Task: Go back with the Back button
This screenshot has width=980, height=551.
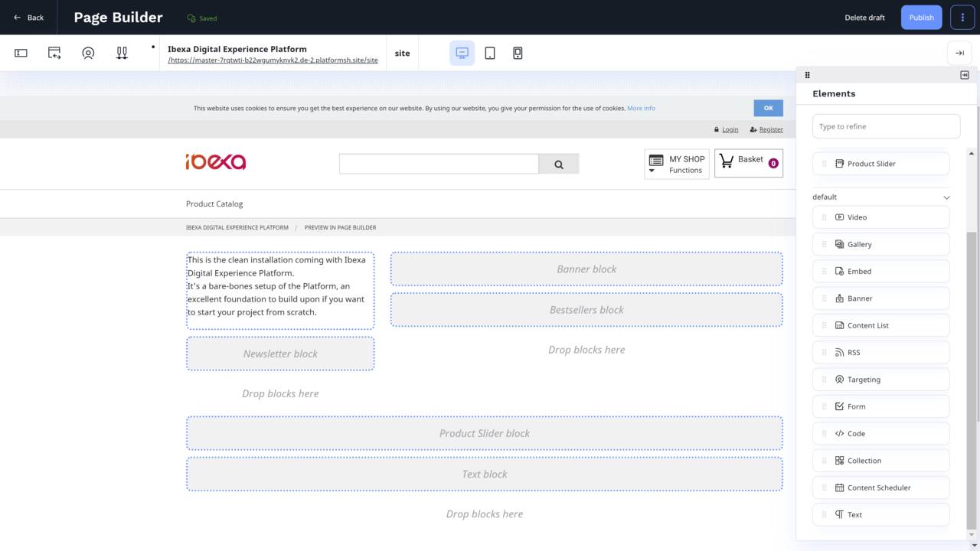Action: pyautogui.click(x=28, y=18)
